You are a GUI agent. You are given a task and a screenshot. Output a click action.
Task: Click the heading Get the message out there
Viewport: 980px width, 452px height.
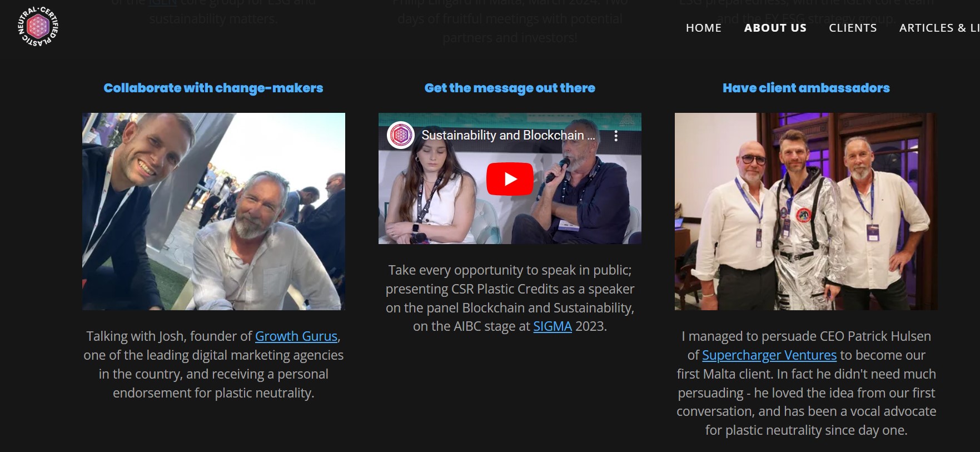tap(510, 88)
